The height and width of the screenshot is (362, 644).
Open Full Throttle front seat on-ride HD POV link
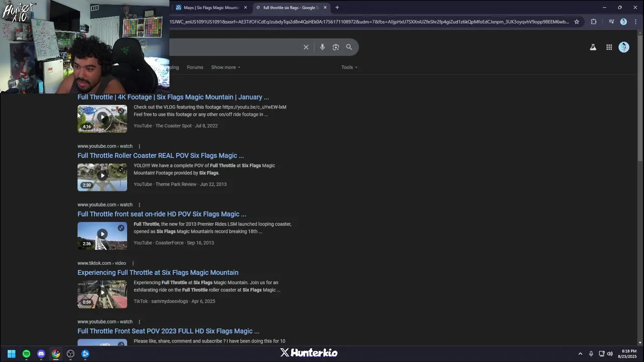click(x=162, y=214)
